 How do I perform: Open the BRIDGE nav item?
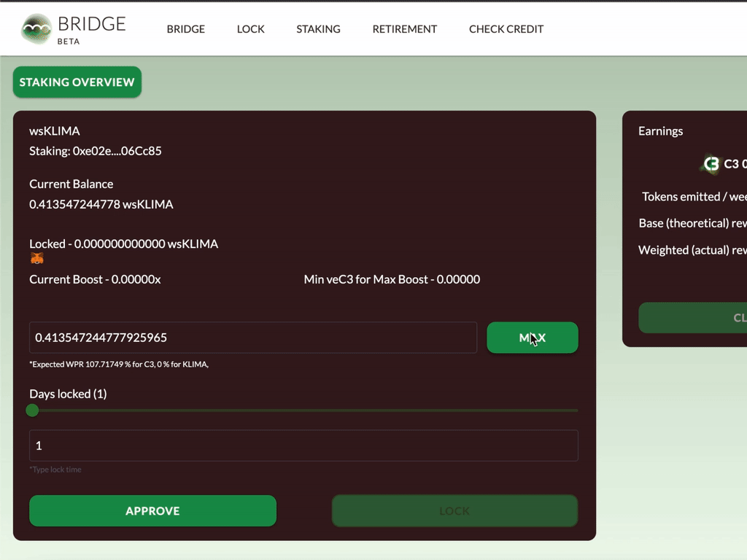coord(186,29)
